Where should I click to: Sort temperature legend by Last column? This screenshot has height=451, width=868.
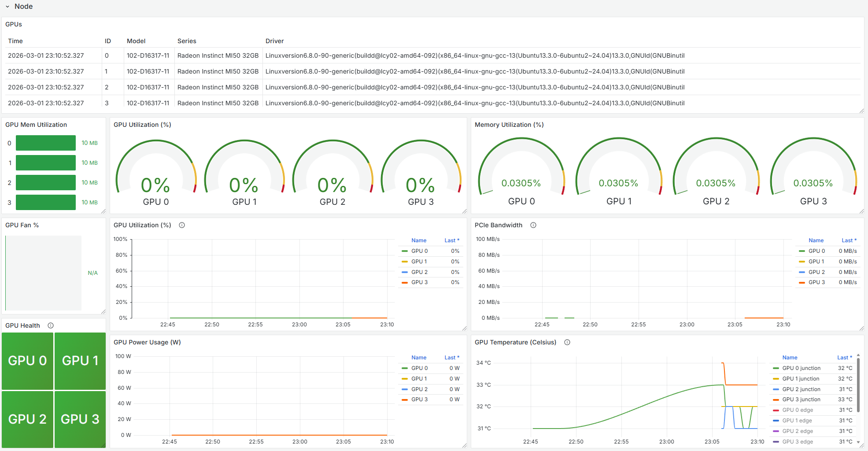click(x=844, y=358)
